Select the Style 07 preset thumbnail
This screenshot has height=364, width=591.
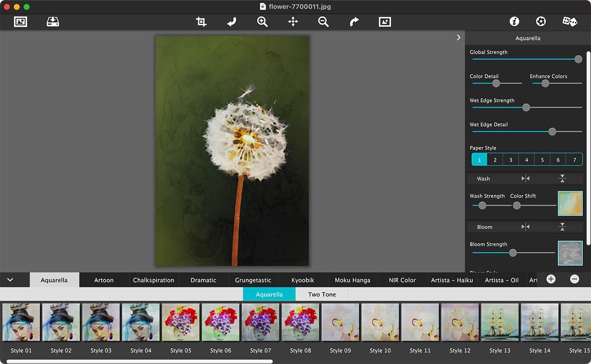coord(260,322)
